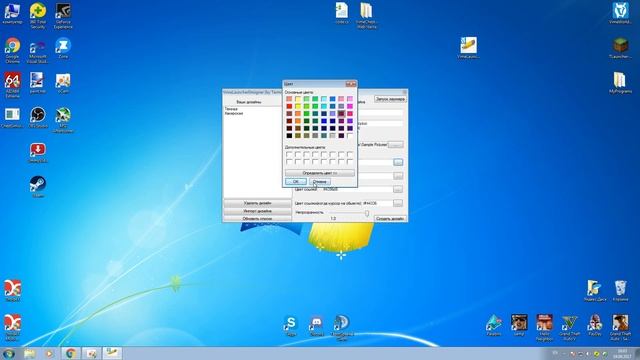The width and height of the screenshot is (640, 360).
Task: Select the Microsoft Visual Studio shortcut
Action: coord(38,51)
